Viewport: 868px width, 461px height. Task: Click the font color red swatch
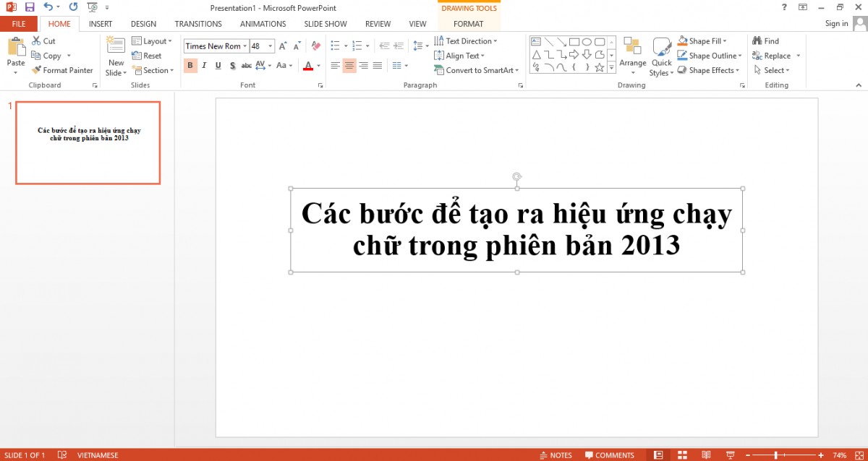coord(308,66)
